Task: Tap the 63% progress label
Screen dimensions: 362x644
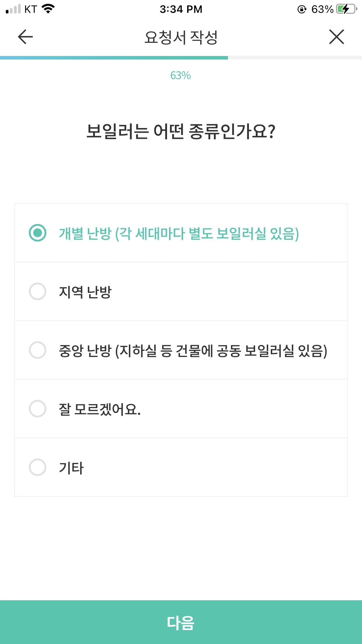Action: pyautogui.click(x=181, y=76)
